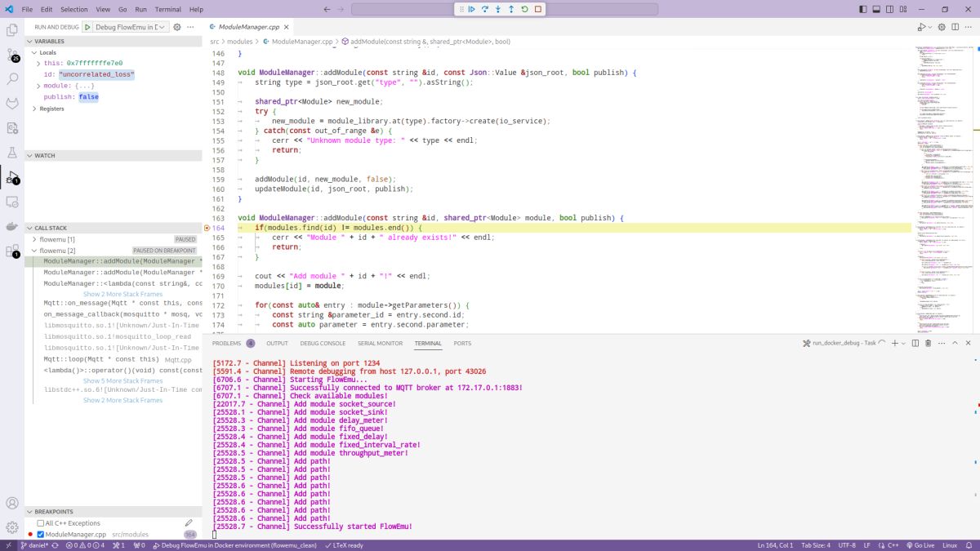Switch to the Problems panel tab
This screenshot has width=980, height=551.
[227, 344]
